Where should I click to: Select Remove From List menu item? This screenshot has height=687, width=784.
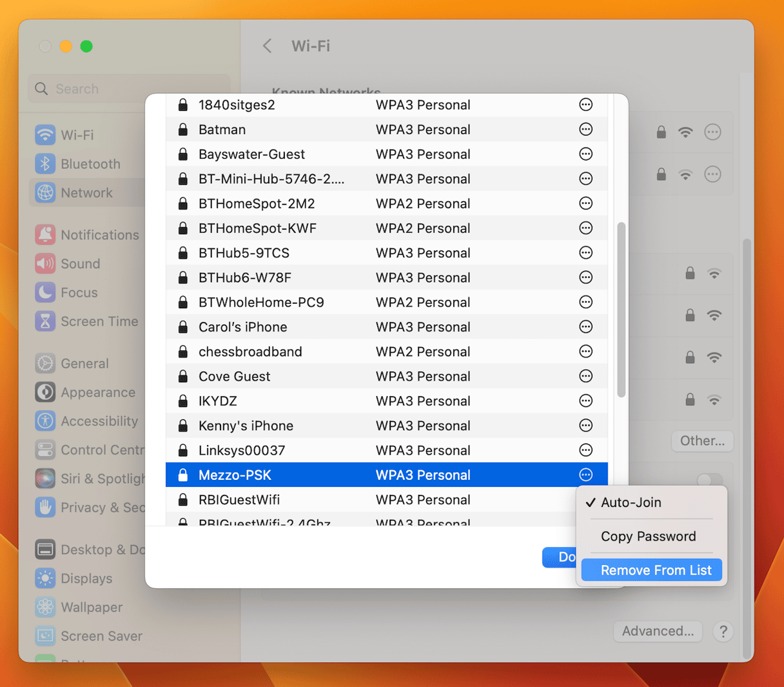click(x=655, y=570)
